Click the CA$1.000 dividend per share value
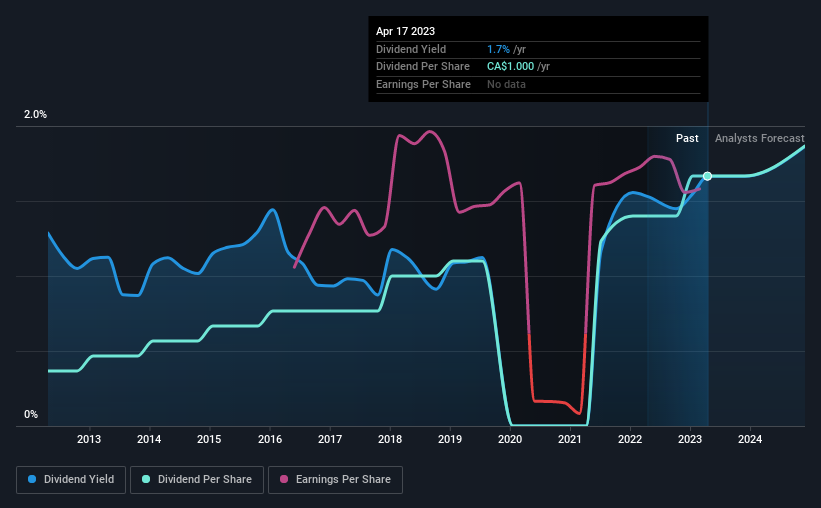Image resolution: width=821 pixels, height=508 pixels. click(511, 67)
